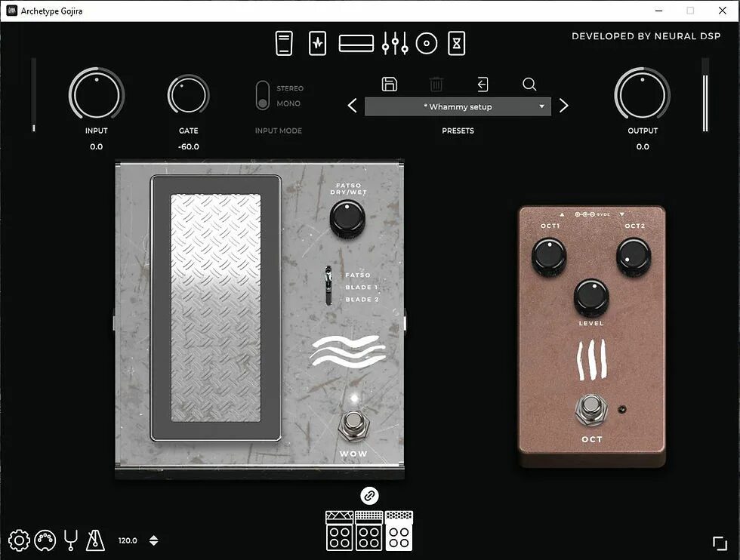740x560 pixels.
Task: Click the GATE threshold knob
Action: (x=188, y=94)
